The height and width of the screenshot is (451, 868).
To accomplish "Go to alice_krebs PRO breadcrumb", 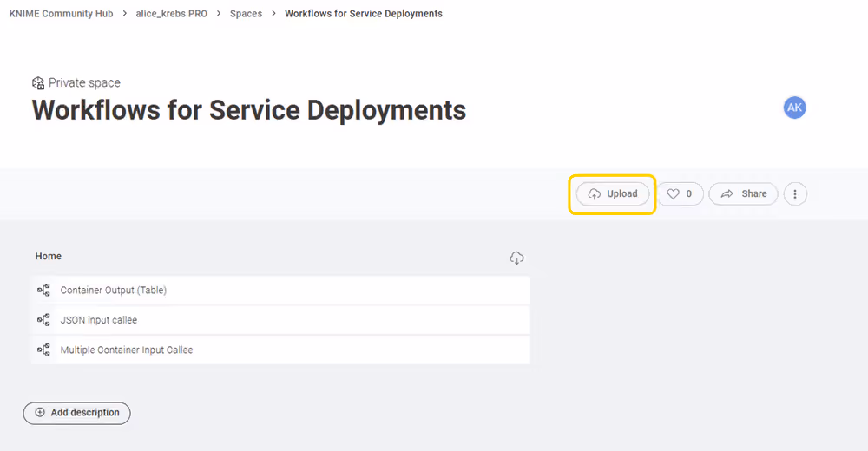I will pyautogui.click(x=172, y=13).
